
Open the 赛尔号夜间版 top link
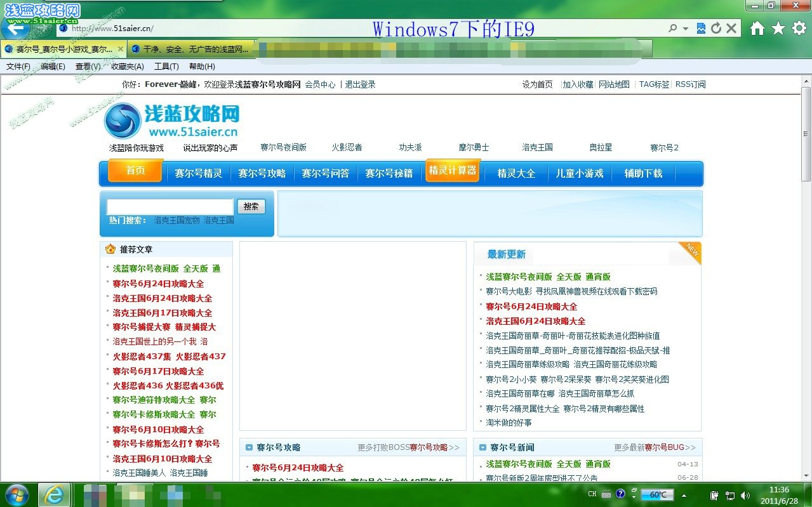[283, 147]
